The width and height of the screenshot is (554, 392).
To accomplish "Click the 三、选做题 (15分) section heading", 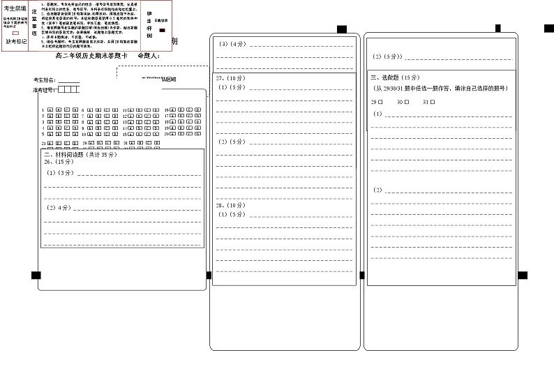I will tap(395, 77).
